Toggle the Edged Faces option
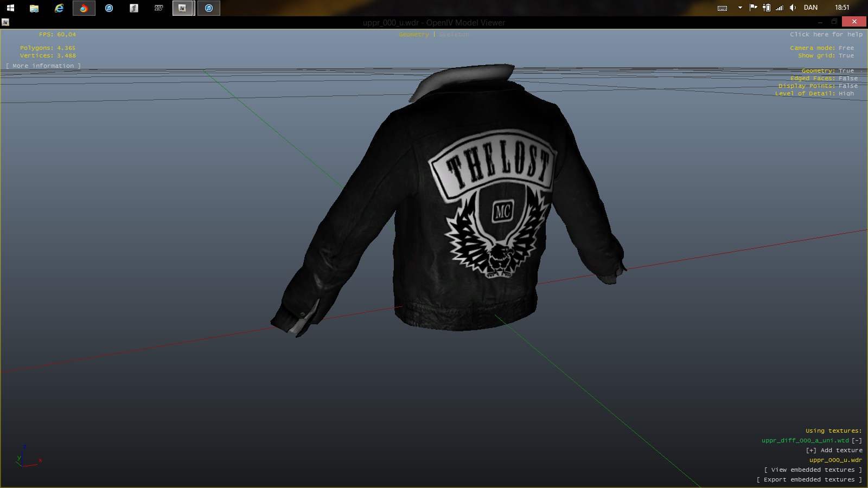 [824, 79]
